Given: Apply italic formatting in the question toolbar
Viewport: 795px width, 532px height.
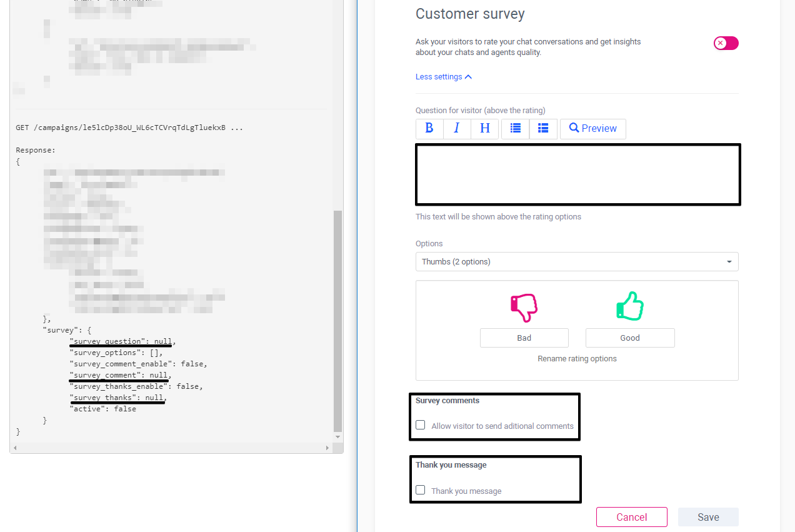Looking at the screenshot, I should click(457, 128).
